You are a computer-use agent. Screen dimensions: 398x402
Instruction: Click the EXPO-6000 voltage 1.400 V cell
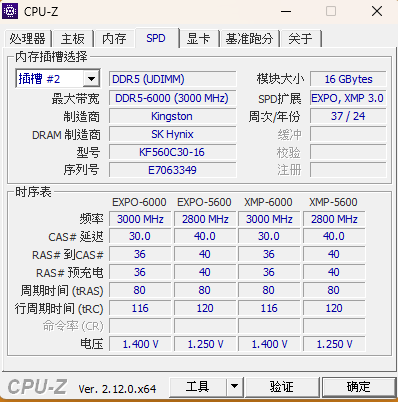point(140,344)
